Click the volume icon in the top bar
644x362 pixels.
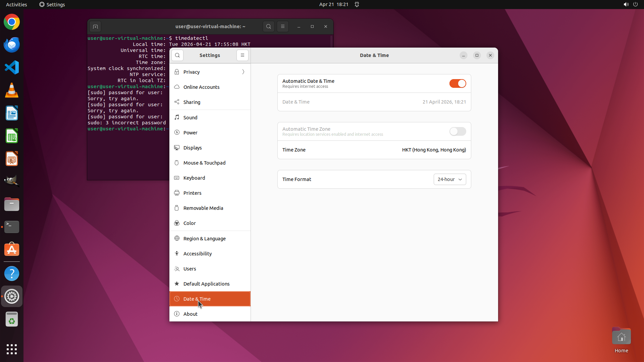pos(626,4)
